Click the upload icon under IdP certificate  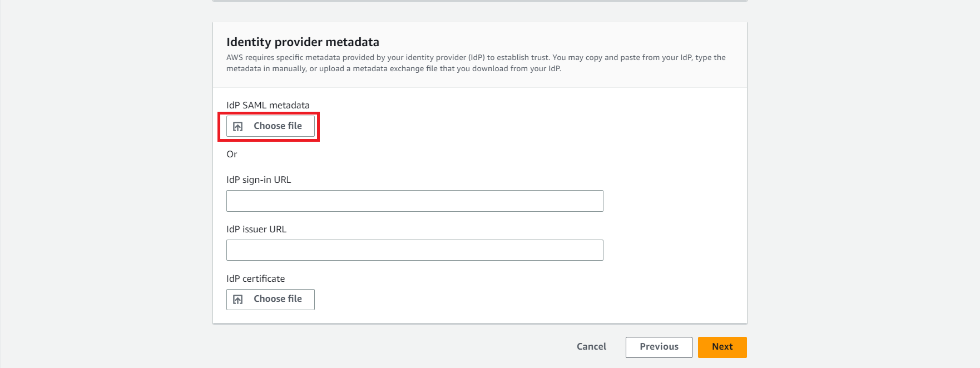coord(238,300)
